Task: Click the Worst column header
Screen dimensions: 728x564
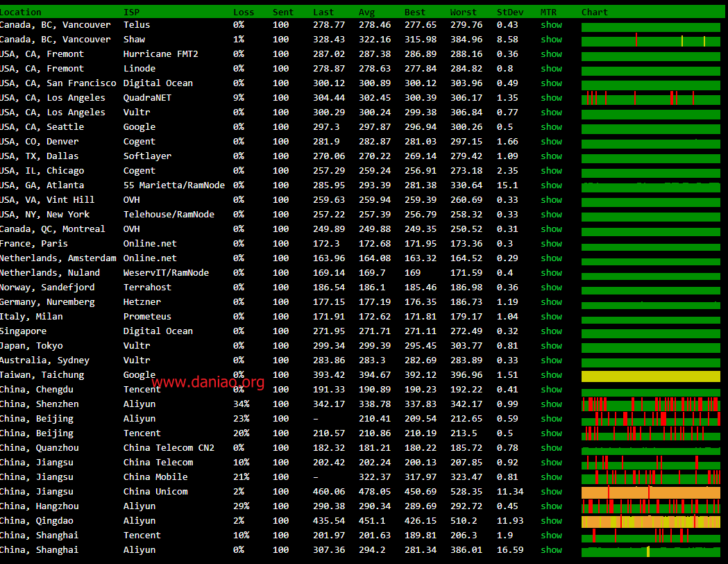Action: pyautogui.click(x=463, y=12)
